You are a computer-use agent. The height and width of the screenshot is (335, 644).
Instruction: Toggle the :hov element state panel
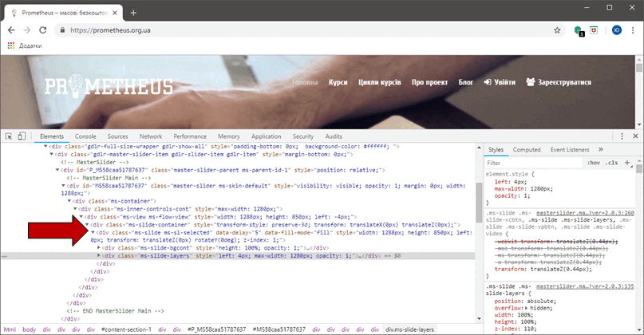tap(594, 163)
